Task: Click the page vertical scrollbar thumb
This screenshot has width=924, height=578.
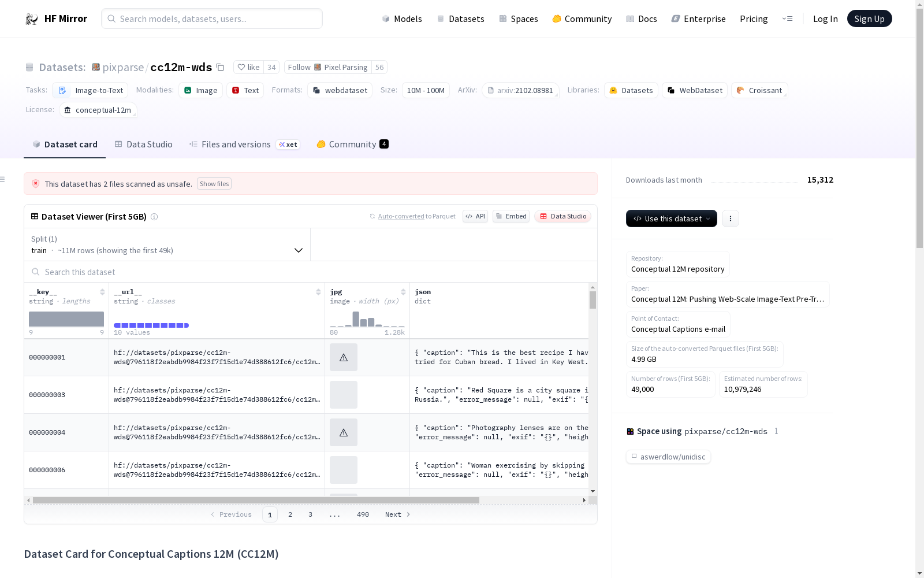Action: click(919, 128)
